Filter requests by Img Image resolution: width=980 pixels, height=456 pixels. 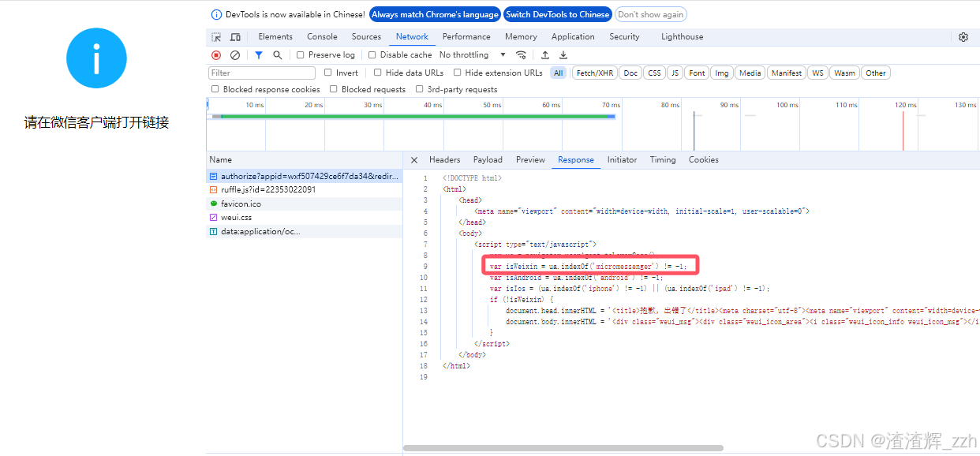point(721,73)
